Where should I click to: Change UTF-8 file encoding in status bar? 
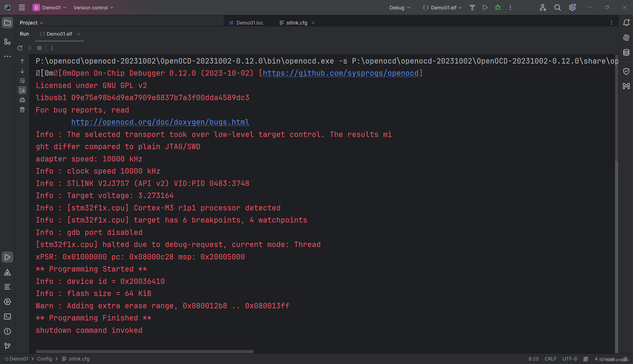tap(569, 359)
